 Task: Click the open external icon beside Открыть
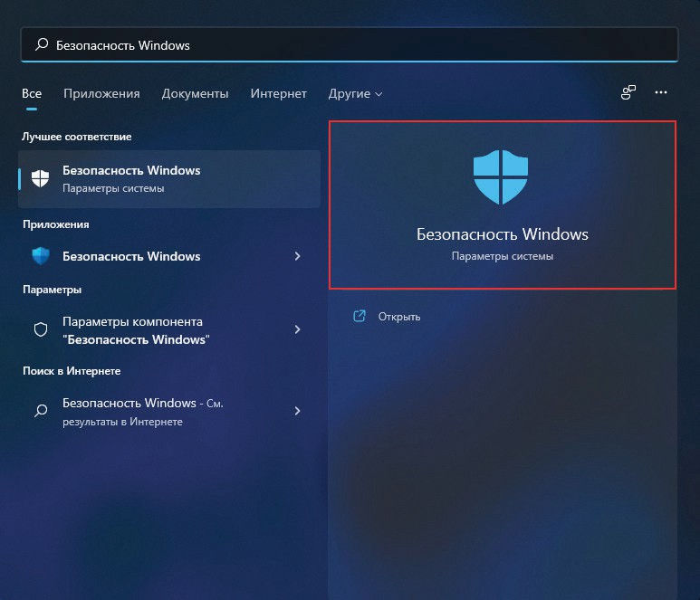(360, 316)
